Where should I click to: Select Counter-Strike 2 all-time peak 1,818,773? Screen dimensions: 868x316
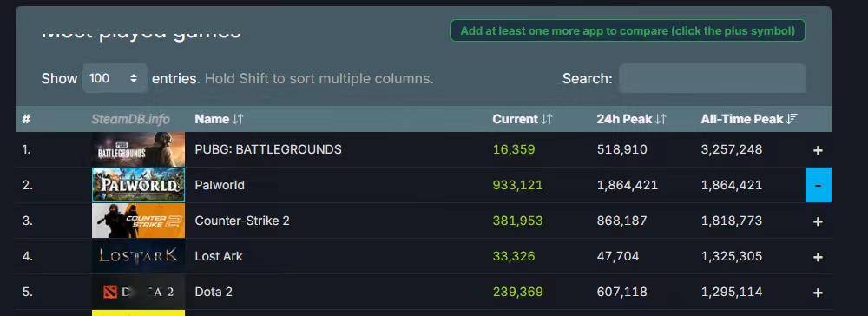(x=731, y=221)
